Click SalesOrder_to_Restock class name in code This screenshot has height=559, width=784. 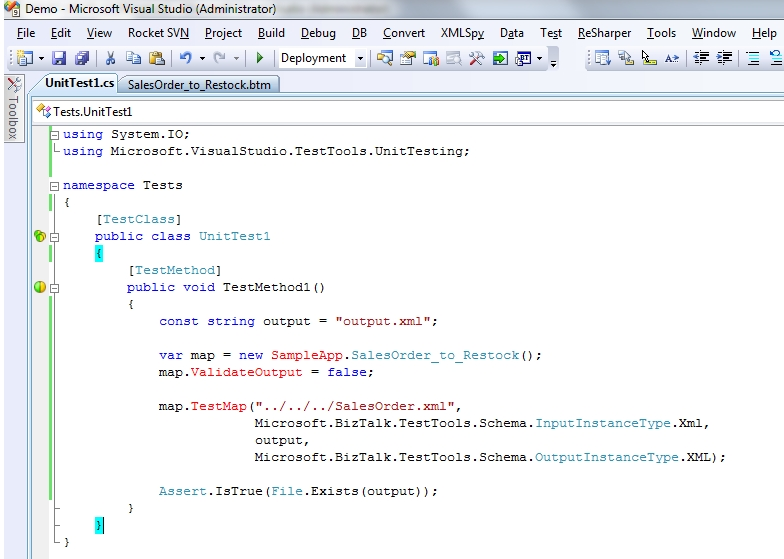coord(435,355)
